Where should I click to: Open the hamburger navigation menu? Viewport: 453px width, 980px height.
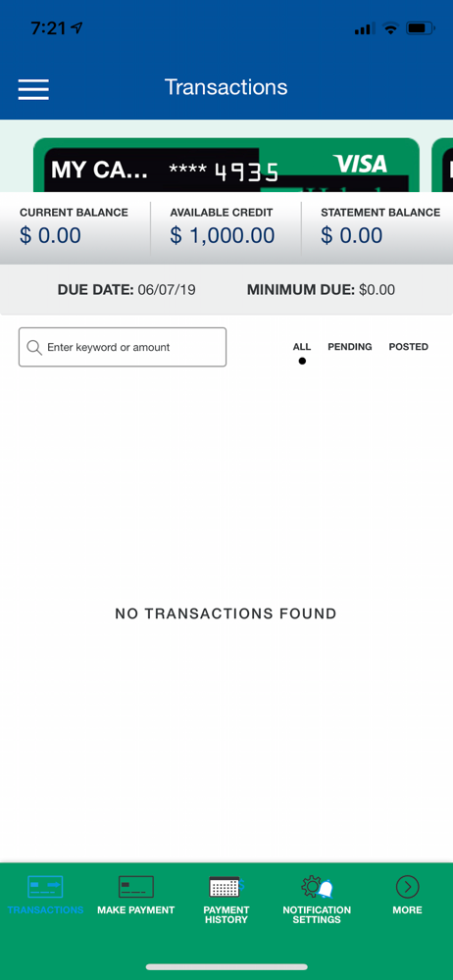(33, 89)
